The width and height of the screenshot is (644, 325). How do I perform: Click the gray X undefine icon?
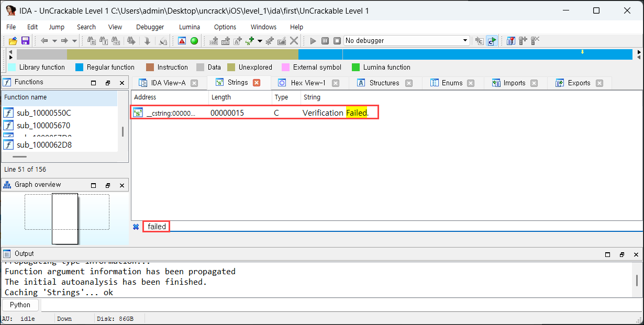[294, 41]
